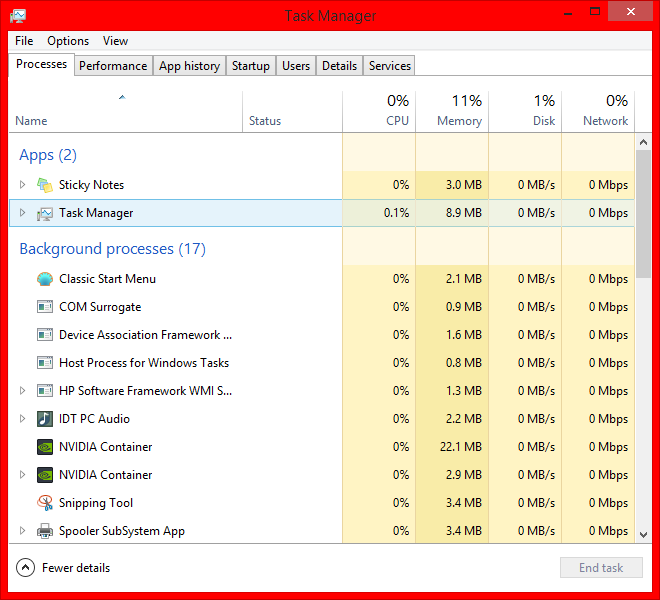Click the 22.1 MB NVIDIA Container icon

[x=45, y=447]
